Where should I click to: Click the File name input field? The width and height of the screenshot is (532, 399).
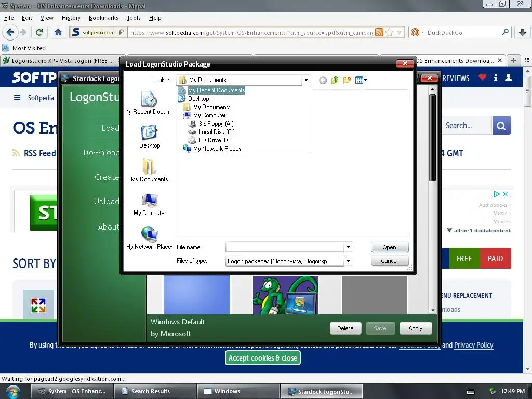pos(284,247)
